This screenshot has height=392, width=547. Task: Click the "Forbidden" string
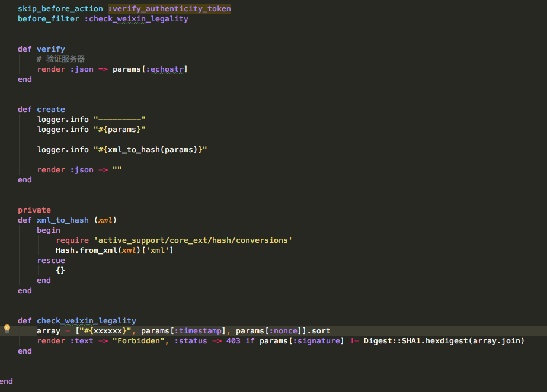point(139,341)
